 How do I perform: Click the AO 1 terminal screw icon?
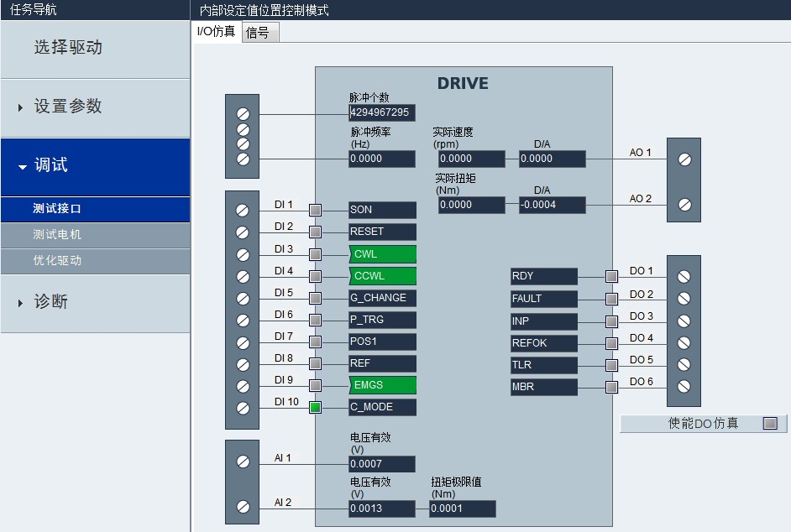pos(684,159)
